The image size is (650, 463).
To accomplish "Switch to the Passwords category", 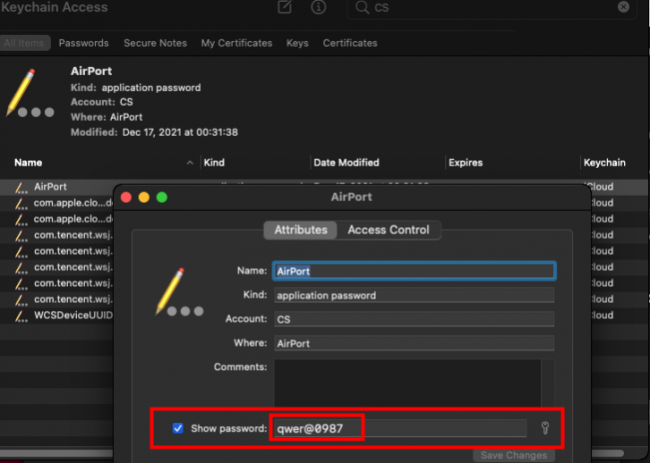I will click(x=84, y=43).
